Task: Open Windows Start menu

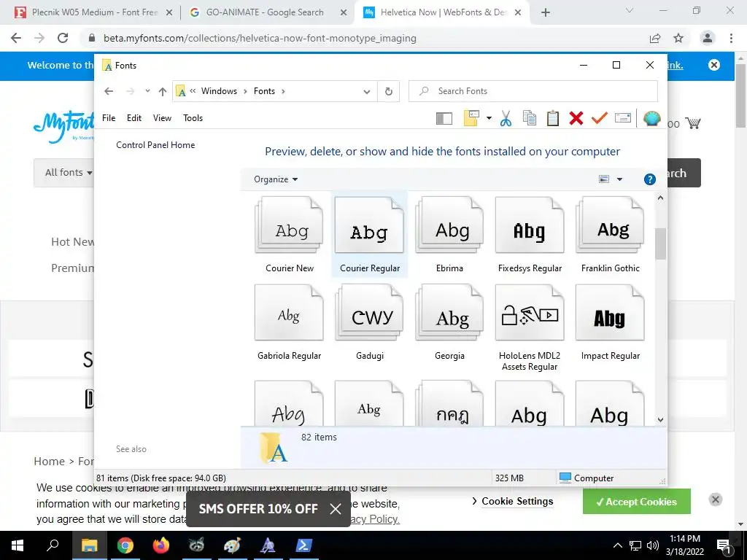Action: (x=18, y=545)
